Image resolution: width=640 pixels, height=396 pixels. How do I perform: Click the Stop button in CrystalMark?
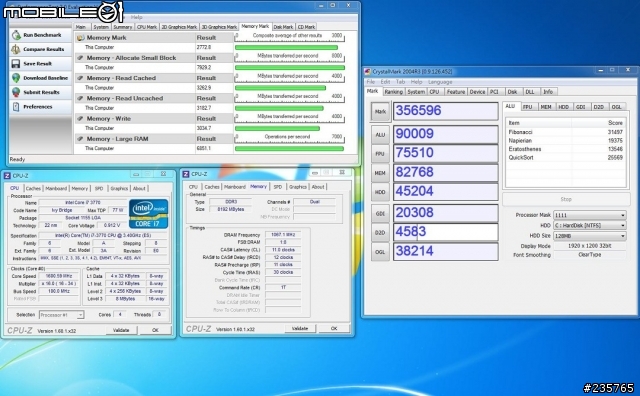coord(566,199)
